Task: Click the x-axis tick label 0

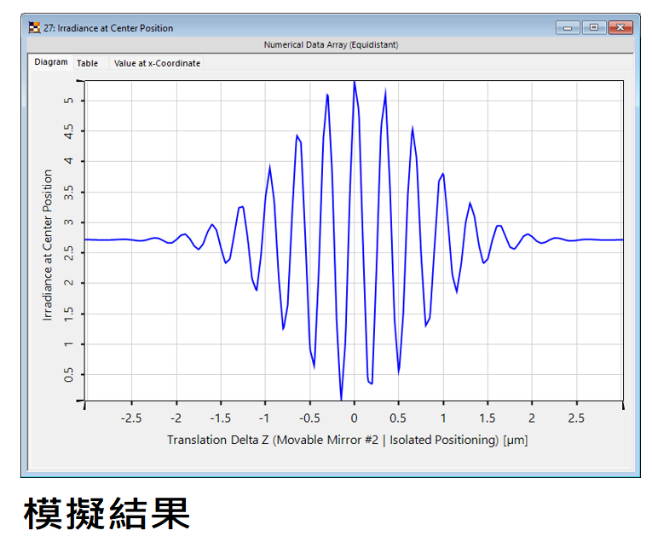Action: [354, 419]
